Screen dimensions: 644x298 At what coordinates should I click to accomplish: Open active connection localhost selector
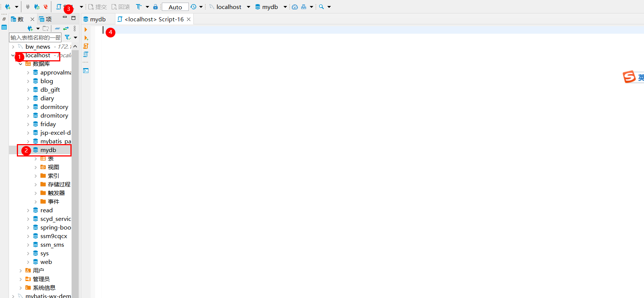[230, 7]
